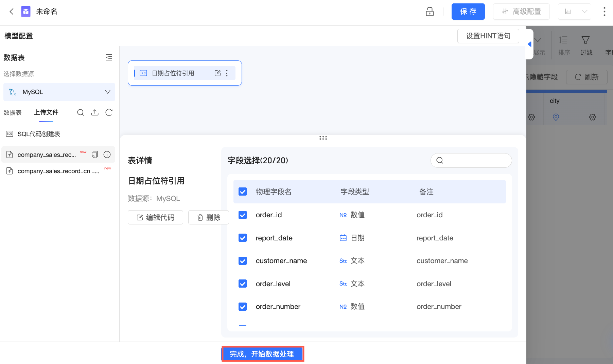
Task: Click the SQL icon in the 日期占位符引用 node
Action: [143, 73]
